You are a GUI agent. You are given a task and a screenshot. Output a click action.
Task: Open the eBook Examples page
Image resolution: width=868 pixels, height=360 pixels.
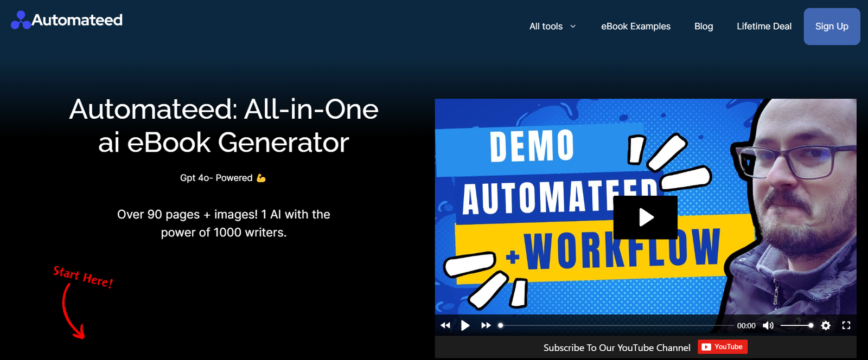point(635,27)
